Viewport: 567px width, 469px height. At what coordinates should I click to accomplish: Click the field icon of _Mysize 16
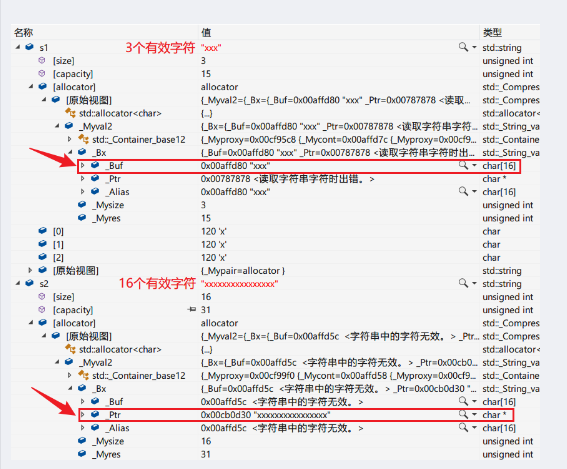(82, 441)
